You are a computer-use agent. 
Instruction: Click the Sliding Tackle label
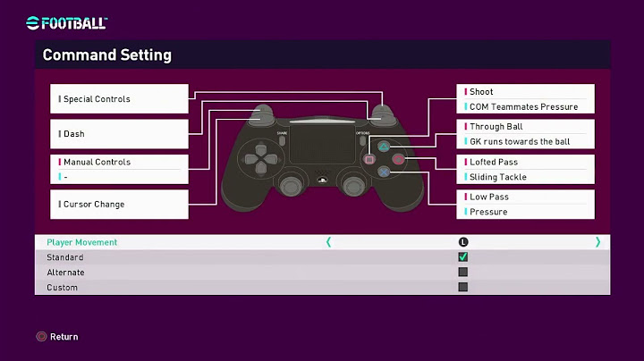tap(498, 177)
